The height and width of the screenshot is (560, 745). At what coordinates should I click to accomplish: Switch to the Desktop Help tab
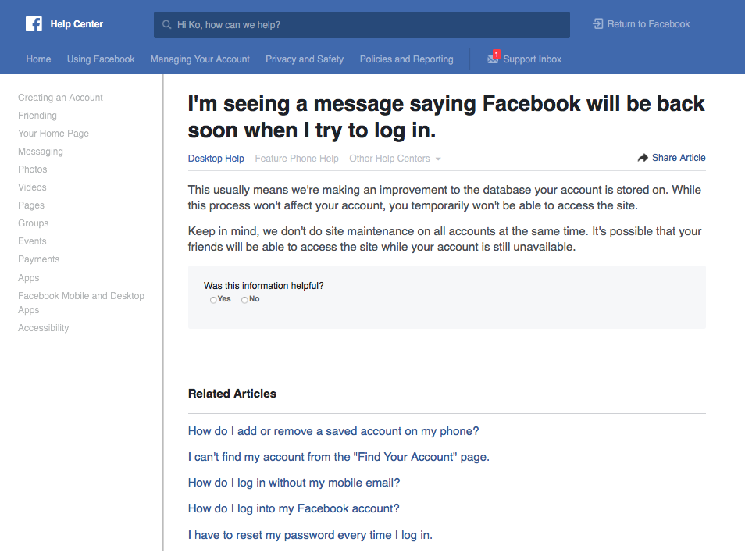(x=216, y=159)
